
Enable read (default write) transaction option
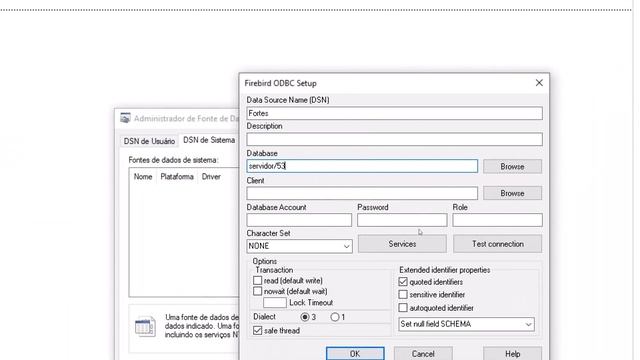tap(258, 280)
